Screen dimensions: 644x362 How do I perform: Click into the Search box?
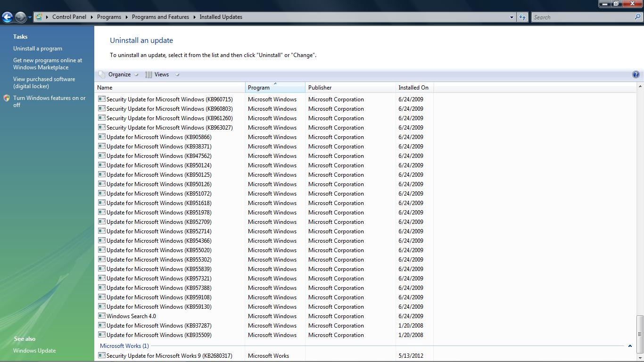tap(583, 17)
